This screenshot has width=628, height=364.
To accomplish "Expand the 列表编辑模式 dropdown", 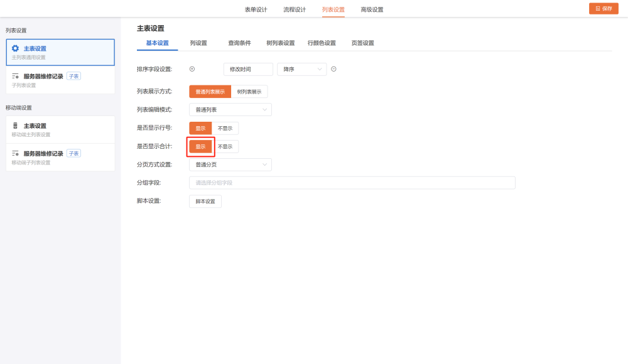I will pyautogui.click(x=230, y=110).
